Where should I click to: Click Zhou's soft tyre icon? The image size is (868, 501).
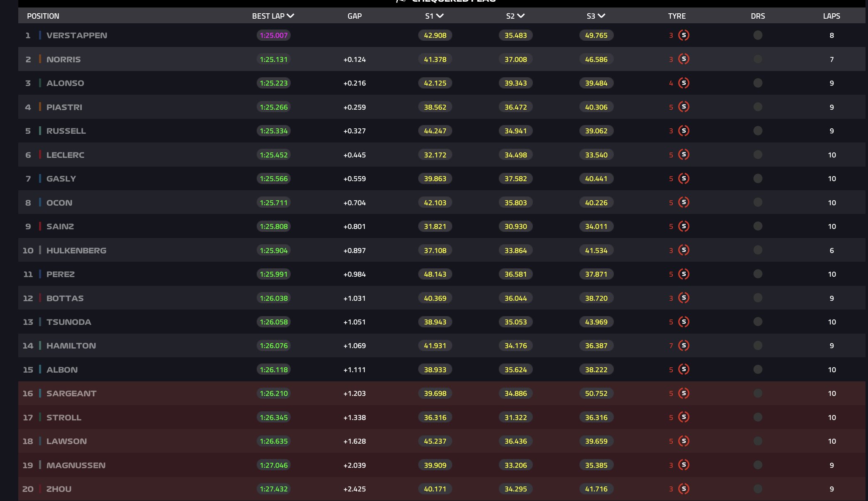(684, 489)
